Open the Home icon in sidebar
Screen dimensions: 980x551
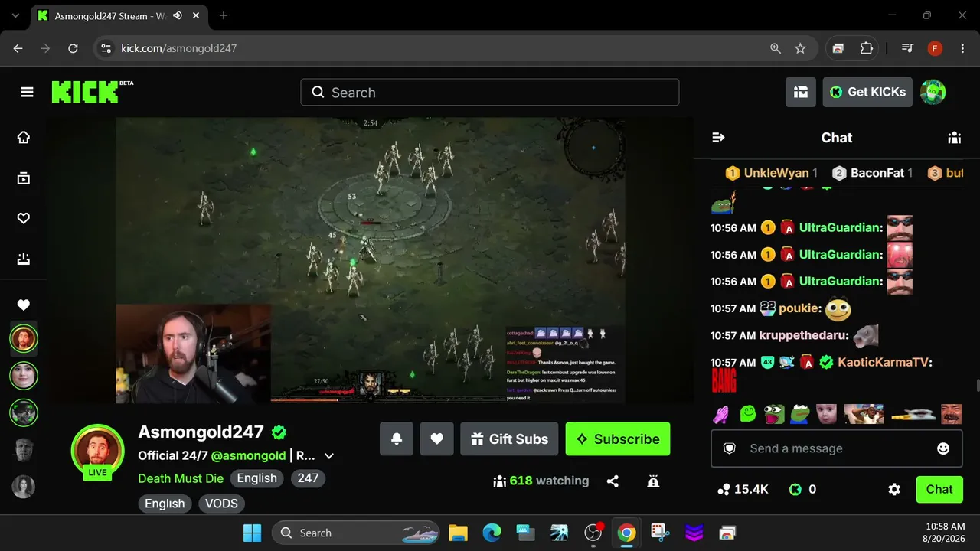tap(24, 138)
